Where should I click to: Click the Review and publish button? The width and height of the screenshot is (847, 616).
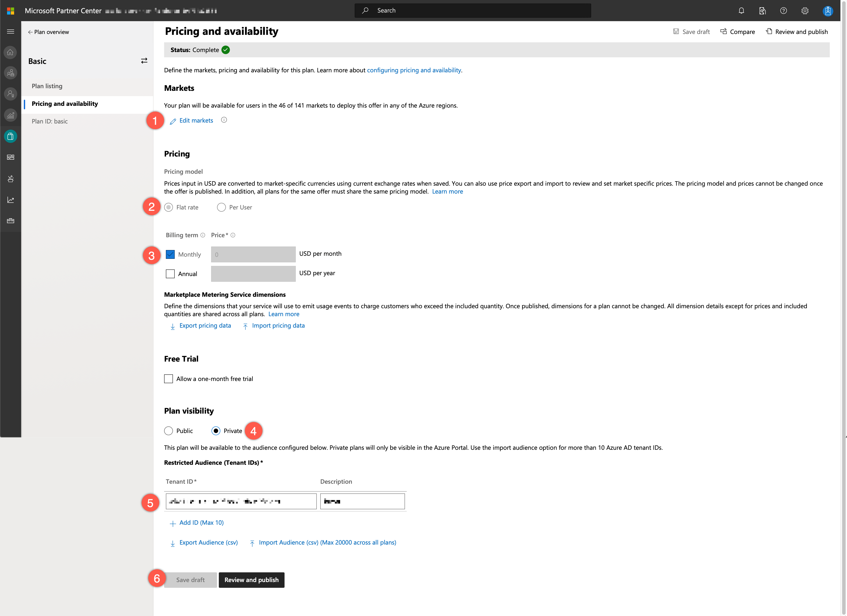coord(251,579)
